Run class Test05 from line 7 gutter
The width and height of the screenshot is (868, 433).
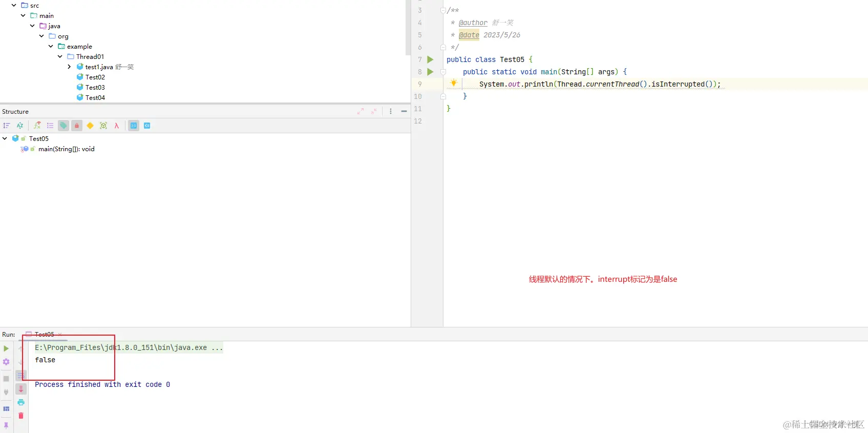click(430, 59)
